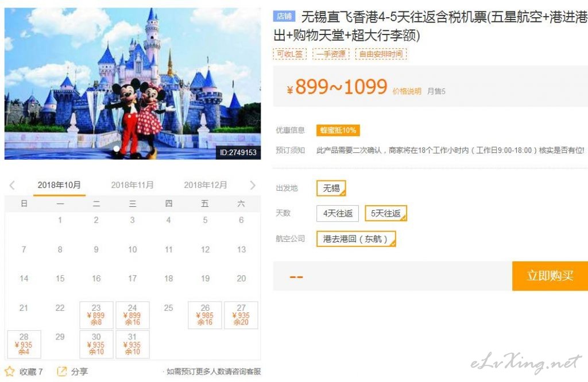Click unavailable date 22 in calendar
The width and height of the screenshot is (588, 382).
coord(60,308)
